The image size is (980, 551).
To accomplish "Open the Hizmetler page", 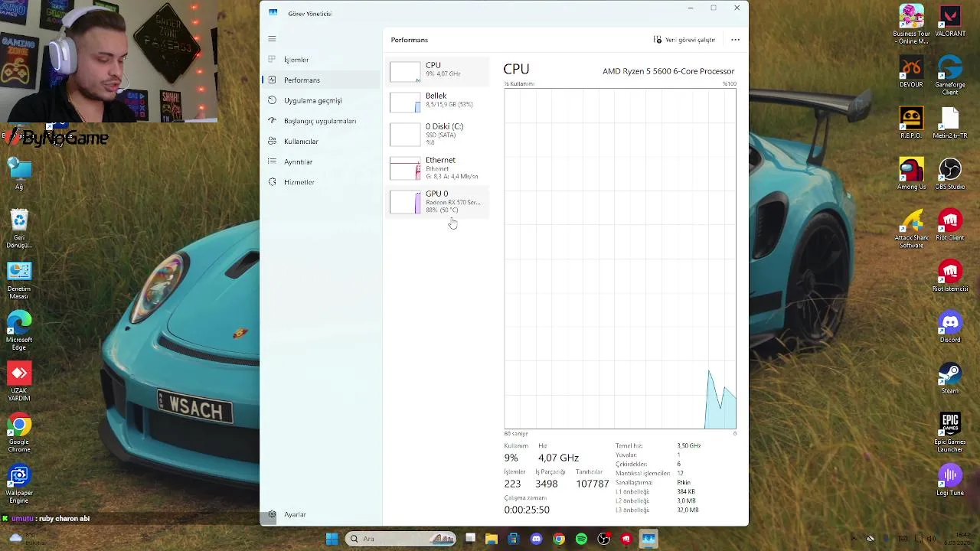I will (320, 182).
